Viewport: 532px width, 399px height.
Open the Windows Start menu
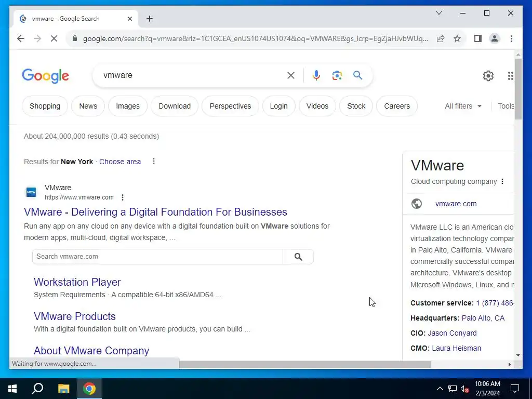tap(12, 389)
